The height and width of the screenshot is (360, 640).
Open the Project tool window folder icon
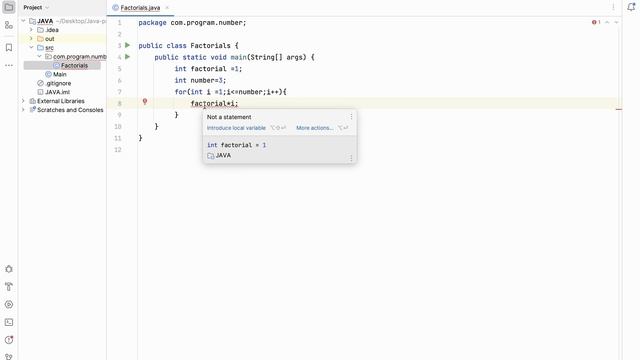[9, 7]
